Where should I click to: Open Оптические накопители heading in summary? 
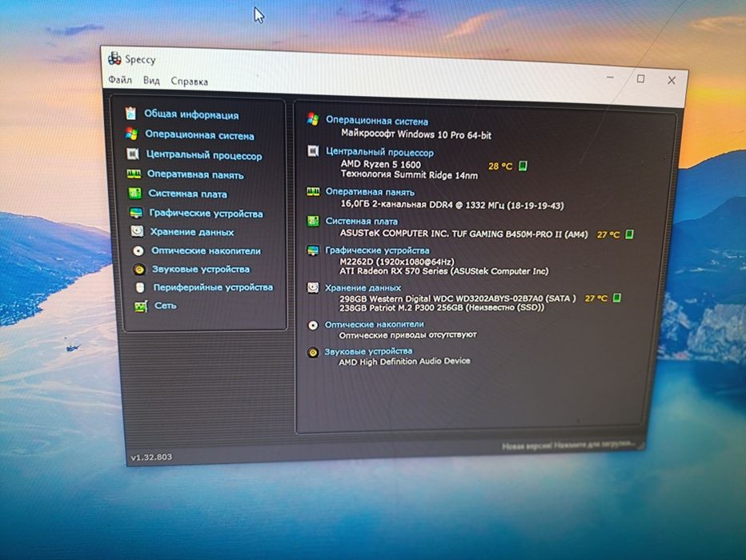[374, 324]
